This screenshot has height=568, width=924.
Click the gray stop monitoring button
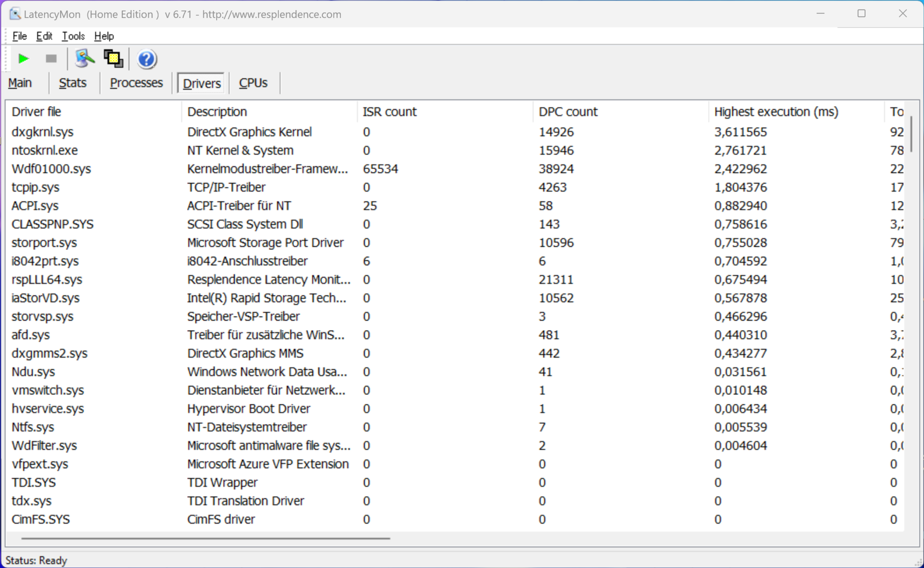[51, 59]
